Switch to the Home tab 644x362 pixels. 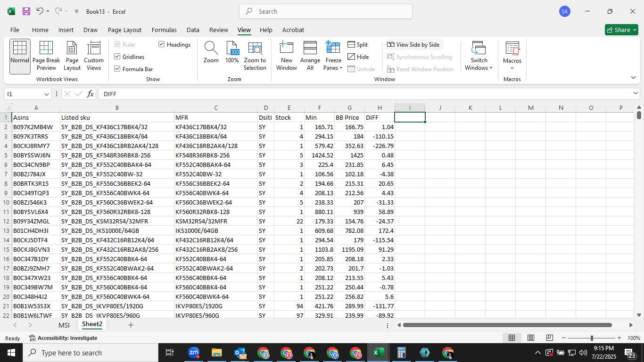(40, 30)
